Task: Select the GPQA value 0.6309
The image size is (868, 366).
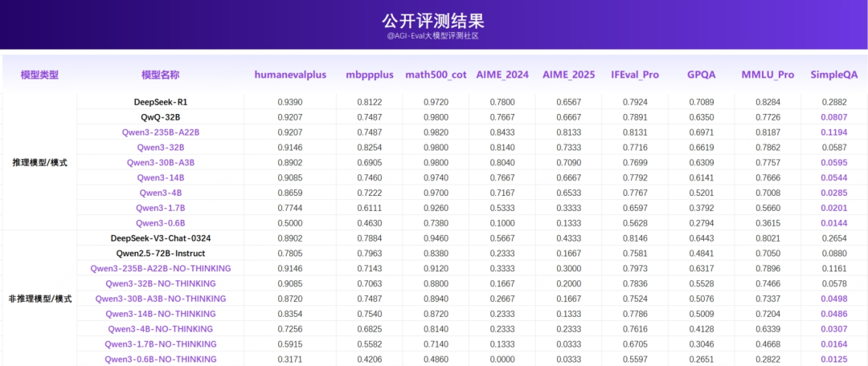Action: [702, 163]
